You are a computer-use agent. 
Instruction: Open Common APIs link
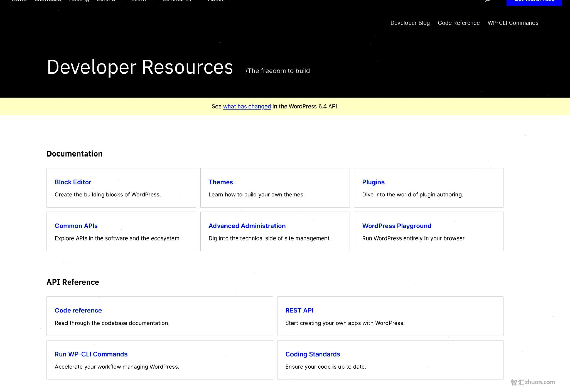[x=76, y=226]
